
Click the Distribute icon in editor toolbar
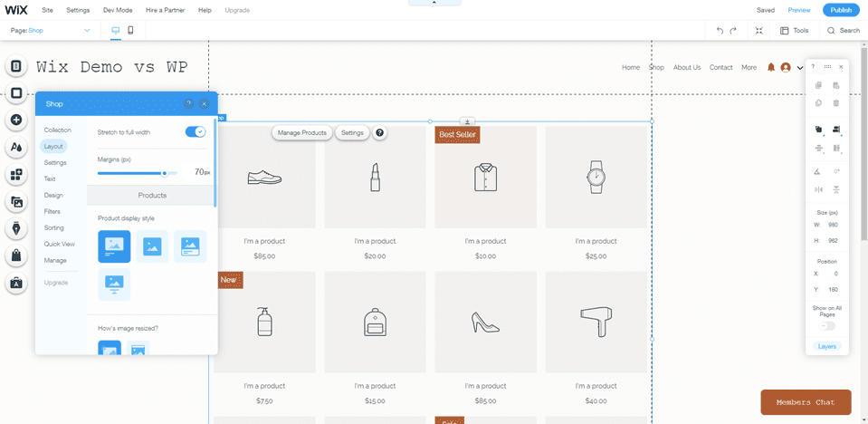click(x=819, y=148)
